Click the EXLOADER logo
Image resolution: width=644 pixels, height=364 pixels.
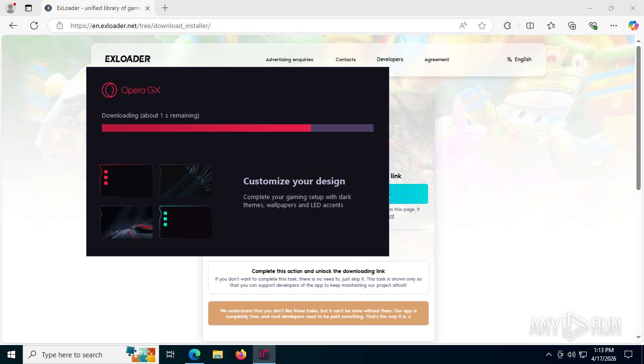pyautogui.click(x=128, y=59)
